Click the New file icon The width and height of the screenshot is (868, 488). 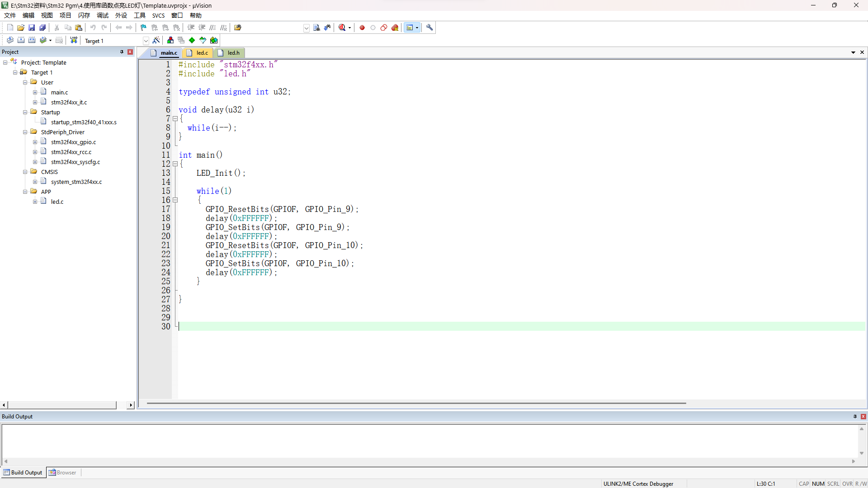coord(10,28)
